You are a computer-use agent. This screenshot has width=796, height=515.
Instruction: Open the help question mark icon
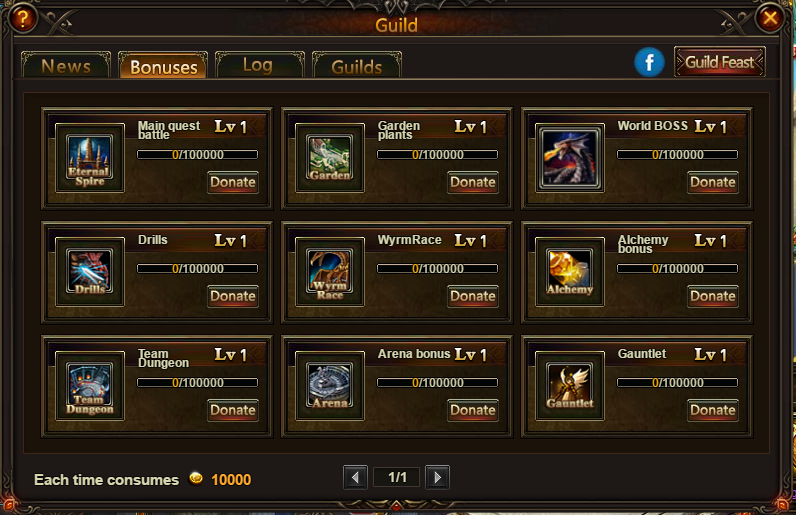point(22,19)
